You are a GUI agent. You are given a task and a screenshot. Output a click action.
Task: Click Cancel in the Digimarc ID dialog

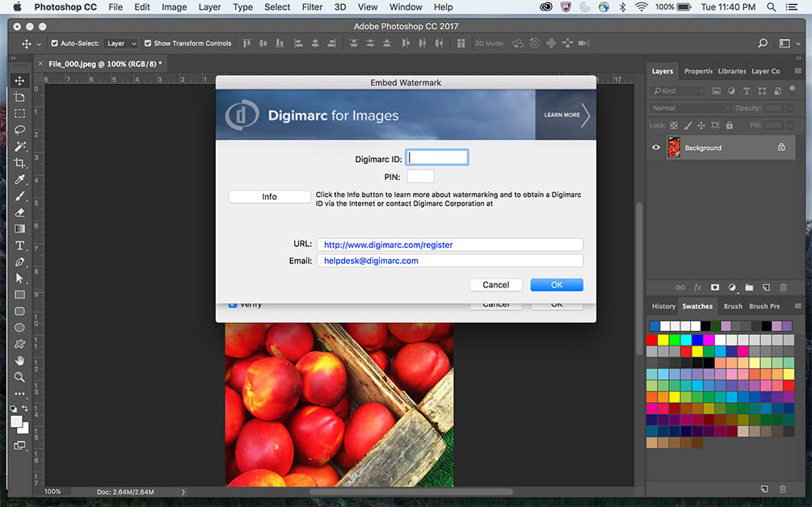[495, 285]
